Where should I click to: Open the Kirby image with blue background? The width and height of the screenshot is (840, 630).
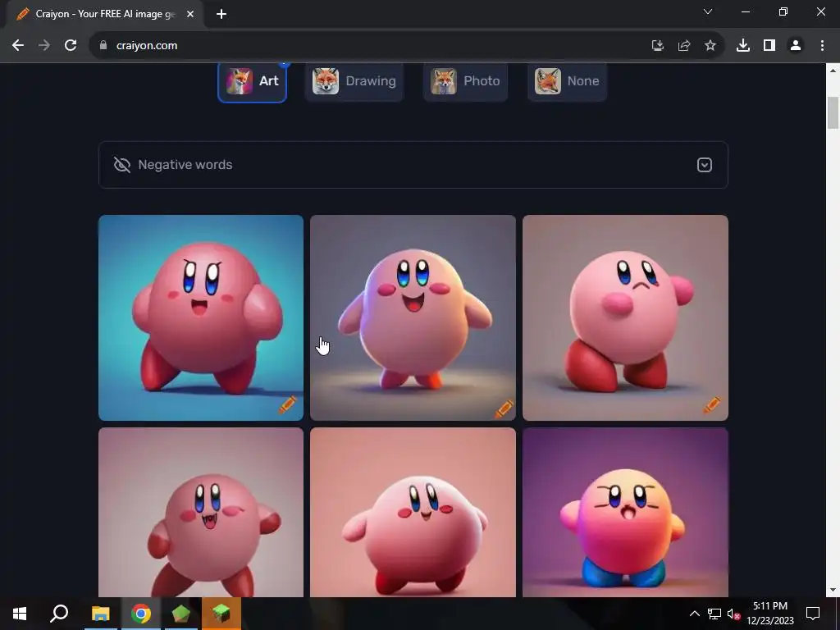point(201,317)
